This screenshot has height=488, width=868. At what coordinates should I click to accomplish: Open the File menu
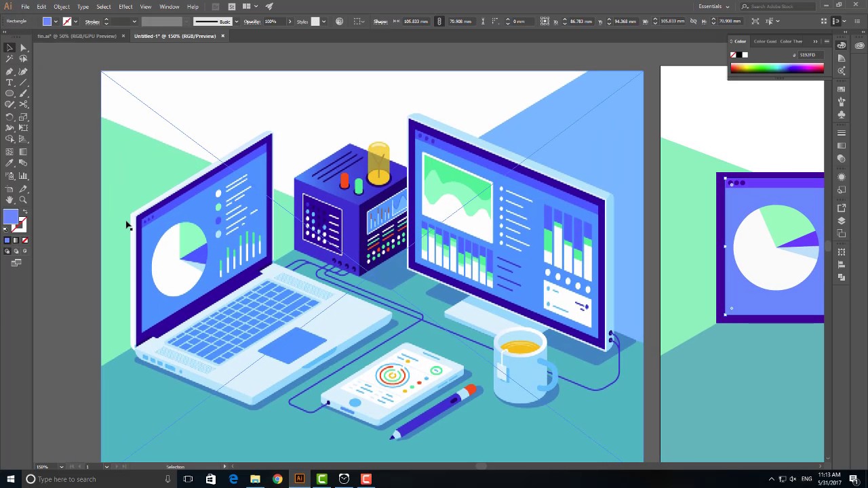coord(25,7)
